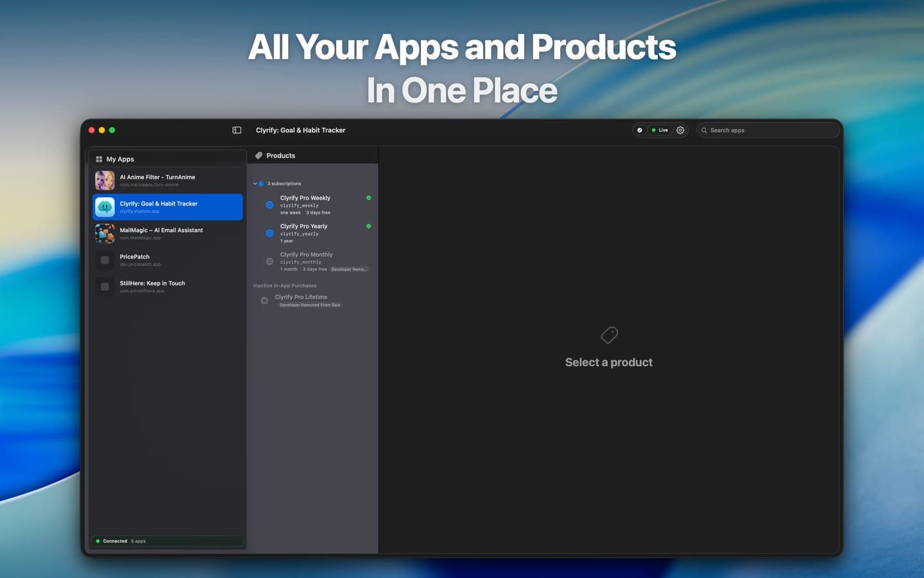Click the verified checkmark badge icon

coord(640,130)
